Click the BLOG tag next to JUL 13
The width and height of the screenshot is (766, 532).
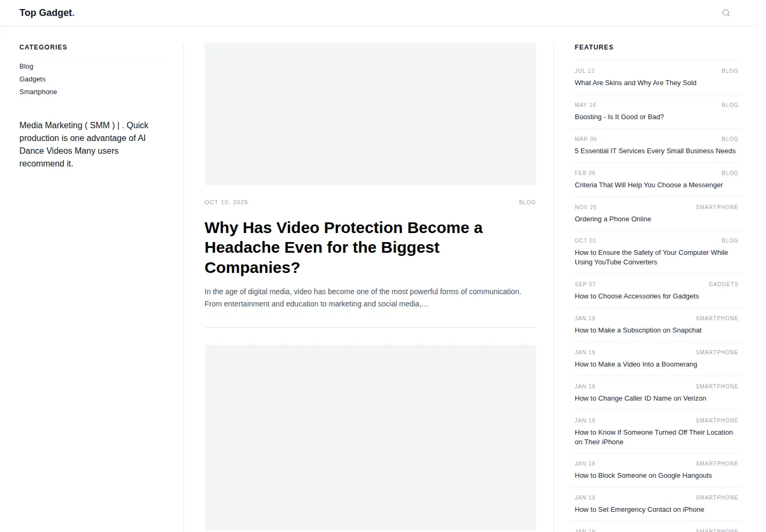730,71
